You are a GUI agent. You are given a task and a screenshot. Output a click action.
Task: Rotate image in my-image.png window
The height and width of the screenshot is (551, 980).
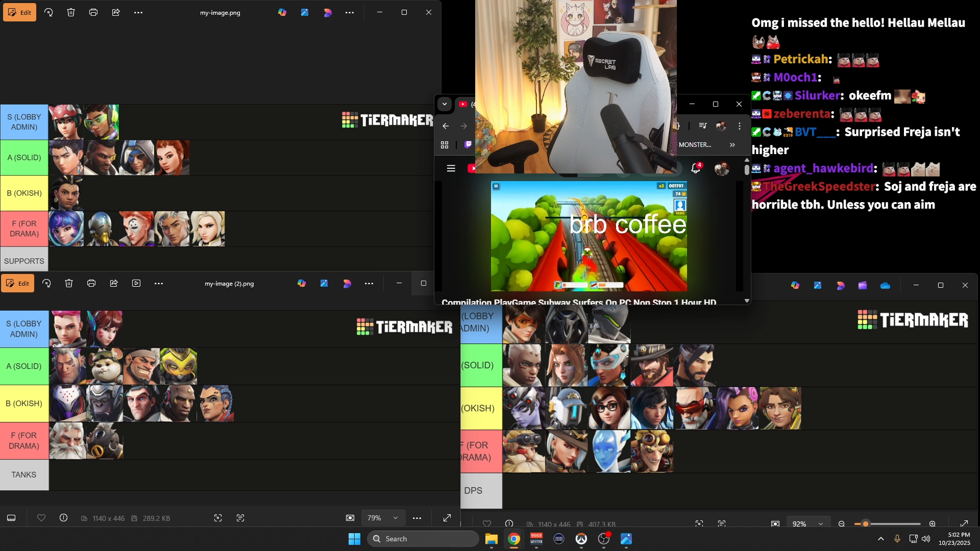click(x=48, y=12)
